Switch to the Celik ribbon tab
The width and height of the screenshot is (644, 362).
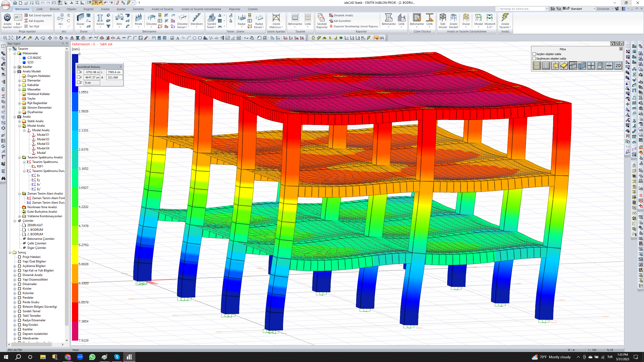(39, 9)
